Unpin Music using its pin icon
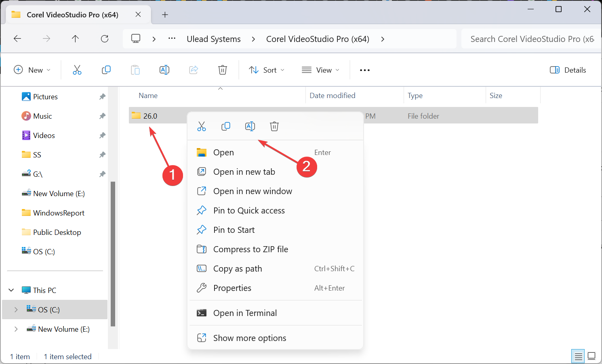Image resolution: width=602 pixels, height=364 pixels. click(x=102, y=116)
